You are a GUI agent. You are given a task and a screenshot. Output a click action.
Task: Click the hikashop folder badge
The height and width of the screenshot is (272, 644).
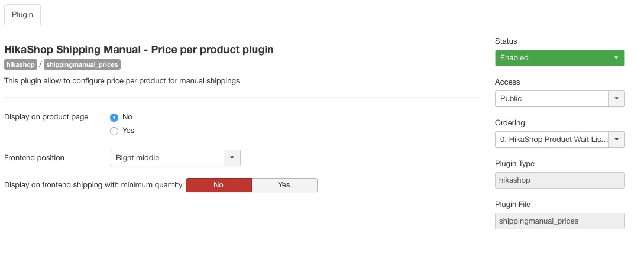(x=21, y=64)
